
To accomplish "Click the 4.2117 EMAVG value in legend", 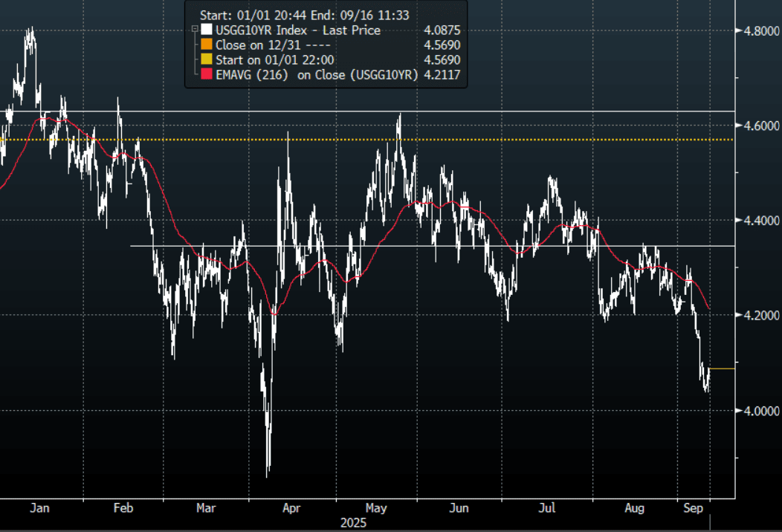I will click(441, 74).
